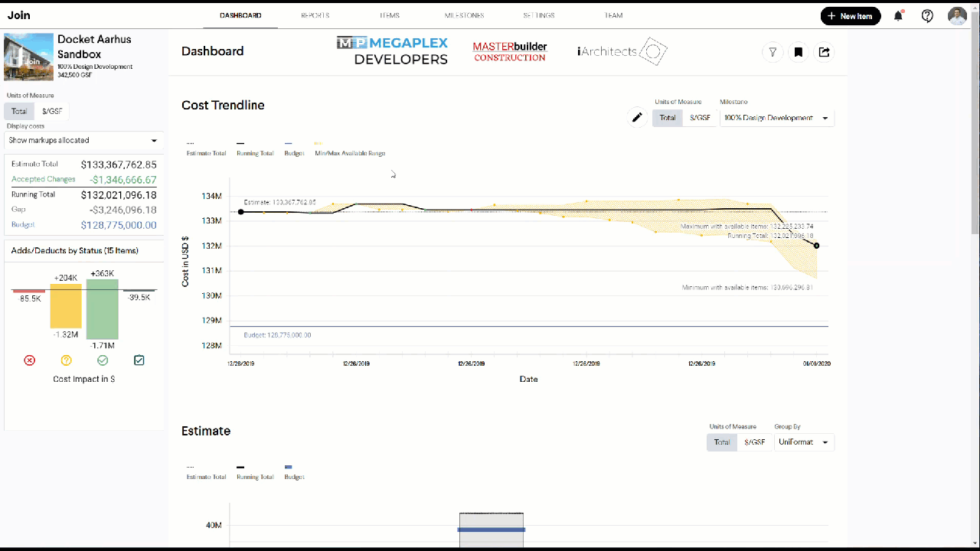Open the UniFormat Group By dropdown
This screenshot has width=980, height=551.
(x=804, y=442)
